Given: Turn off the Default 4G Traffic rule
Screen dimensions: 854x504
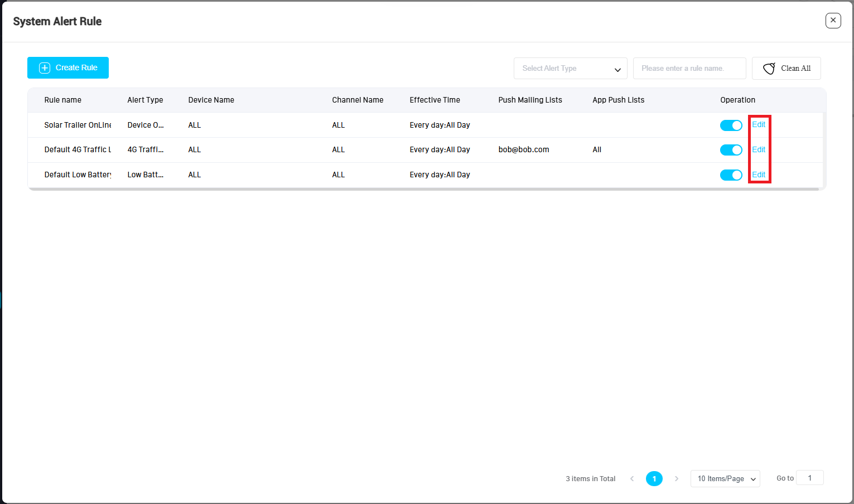Looking at the screenshot, I should click(731, 150).
